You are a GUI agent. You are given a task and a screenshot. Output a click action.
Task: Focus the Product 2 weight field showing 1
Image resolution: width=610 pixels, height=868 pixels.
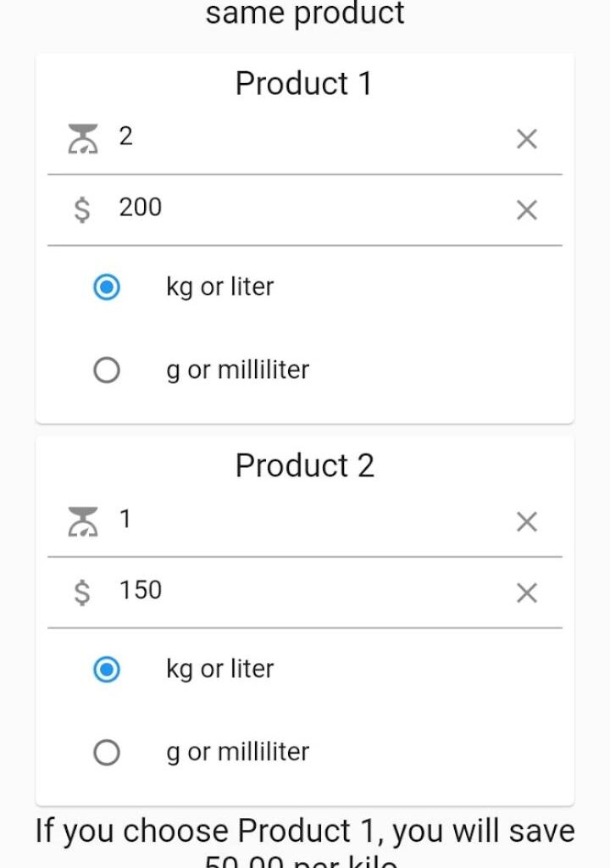[x=305, y=520]
